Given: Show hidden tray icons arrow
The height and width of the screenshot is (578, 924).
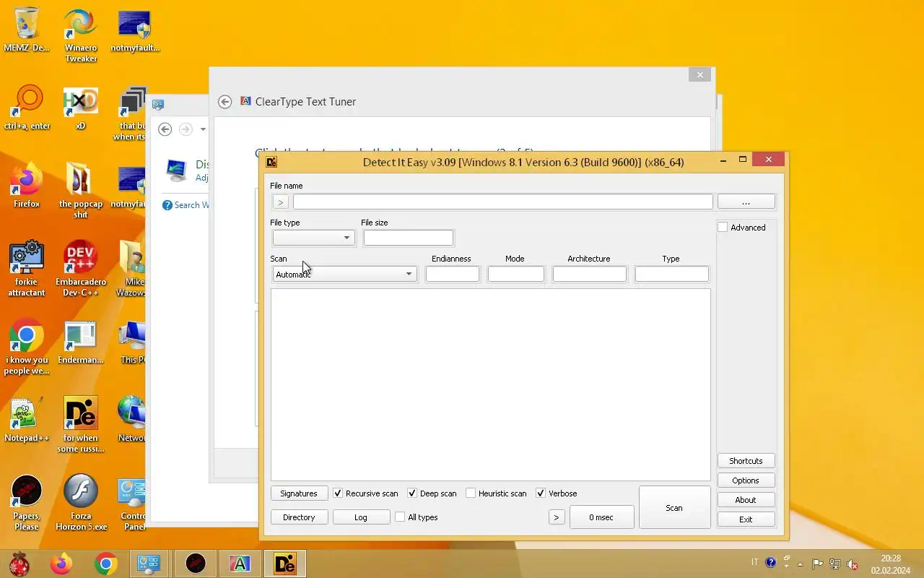Looking at the screenshot, I should coord(800,564).
